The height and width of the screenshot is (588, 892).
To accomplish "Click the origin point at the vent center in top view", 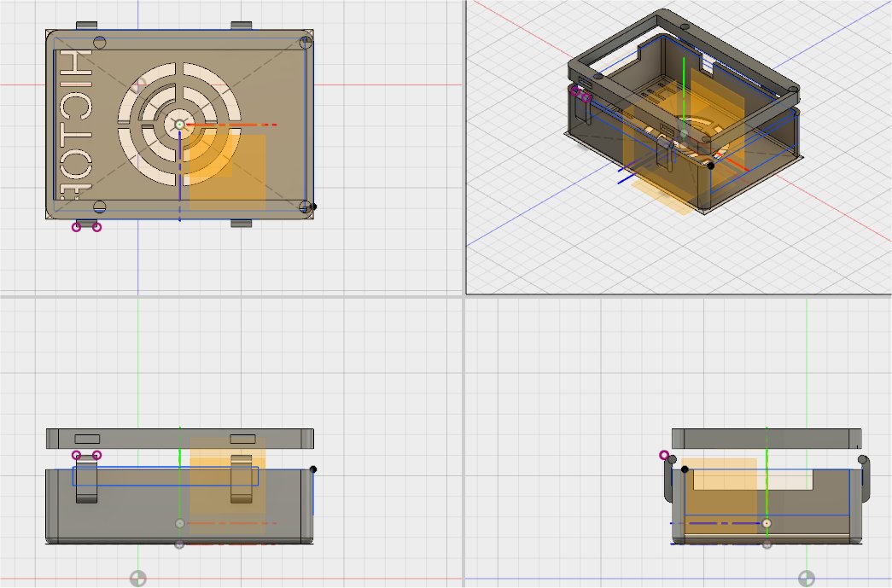I will click(x=179, y=125).
